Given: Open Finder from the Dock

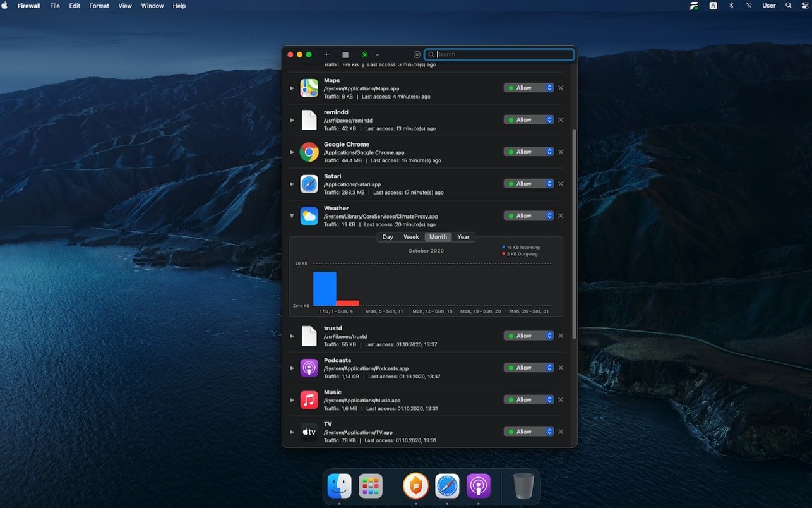Looking at the screenshot, I should (340, 486).
